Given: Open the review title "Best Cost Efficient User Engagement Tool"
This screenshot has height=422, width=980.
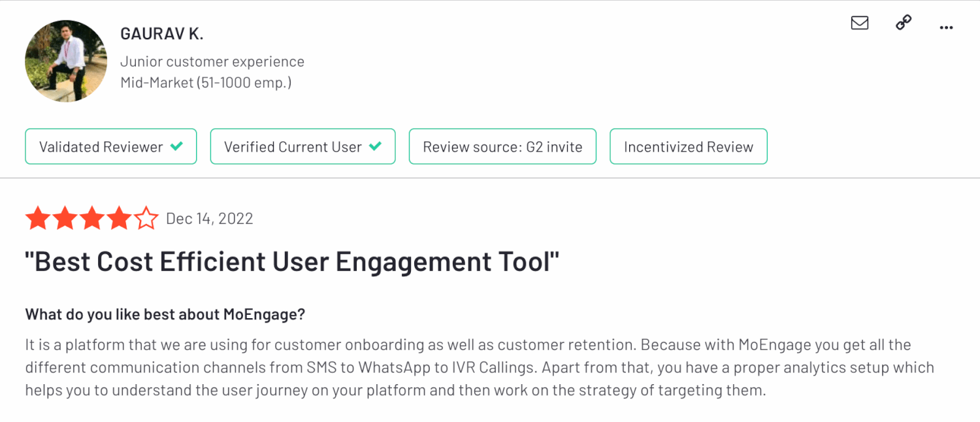Looking at the screenshot, I should (x=292, y=261).
